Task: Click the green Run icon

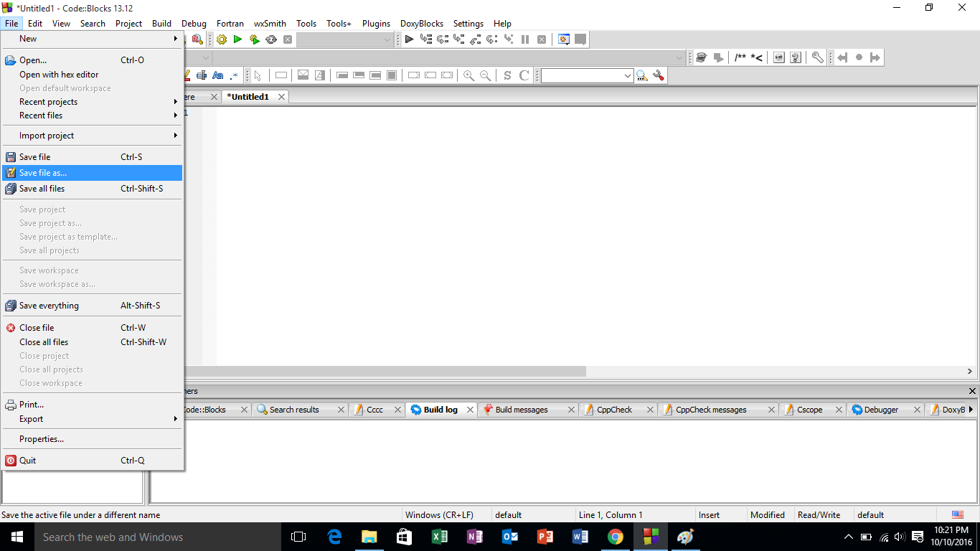Action: [x=237, y=39]
